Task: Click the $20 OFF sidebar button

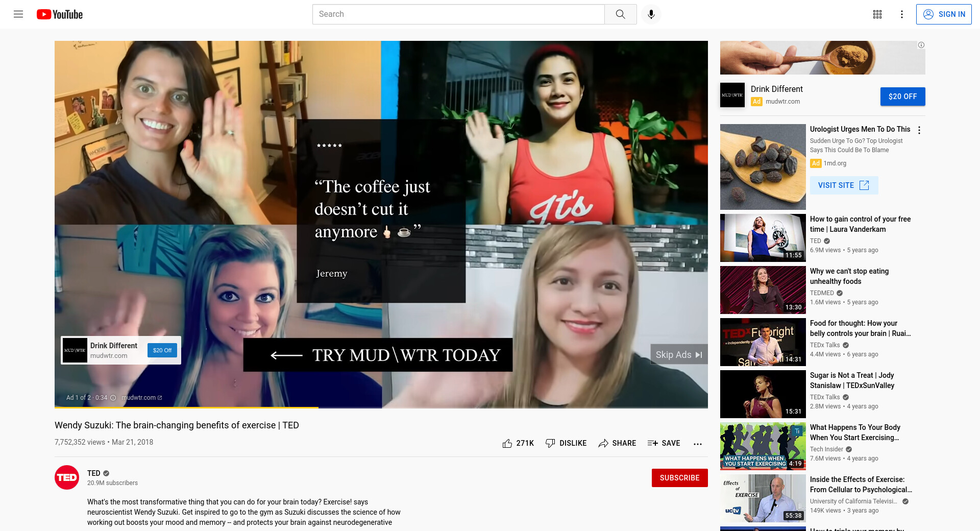Action: [902, 96]
